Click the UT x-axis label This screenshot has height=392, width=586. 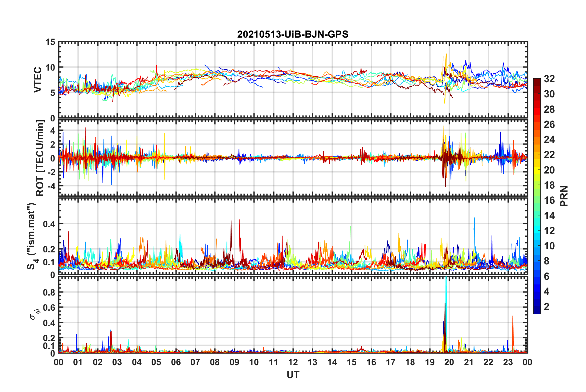click(293, 375)
